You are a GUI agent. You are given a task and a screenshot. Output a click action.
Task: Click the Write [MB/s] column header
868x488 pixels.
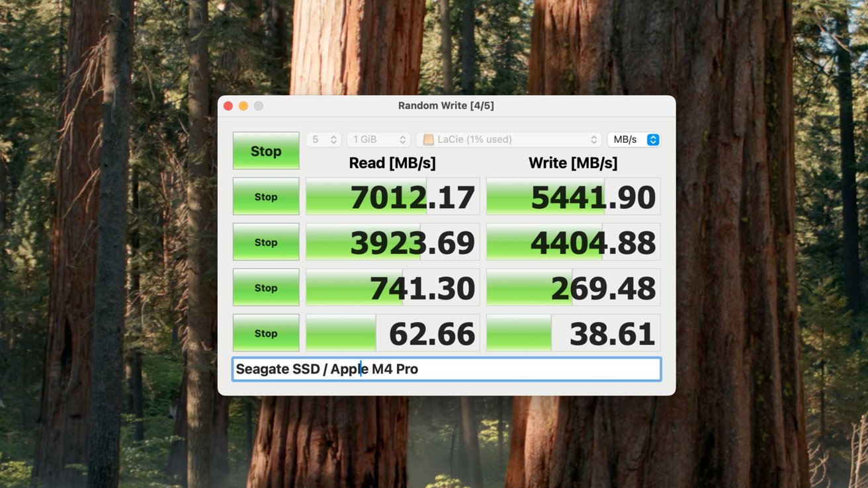pos(573,163)
